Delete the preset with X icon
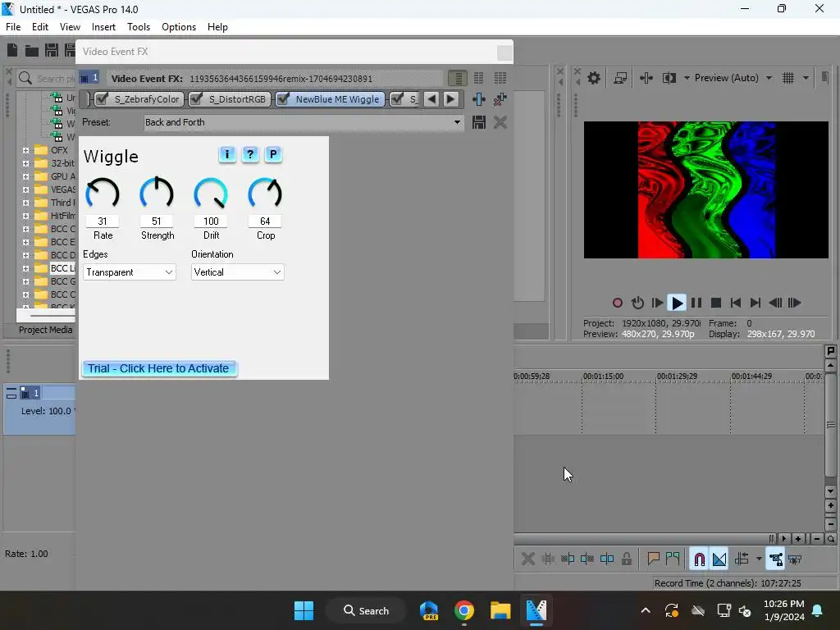The width and height of the screenshot is (840, 630). pos(500,122)
